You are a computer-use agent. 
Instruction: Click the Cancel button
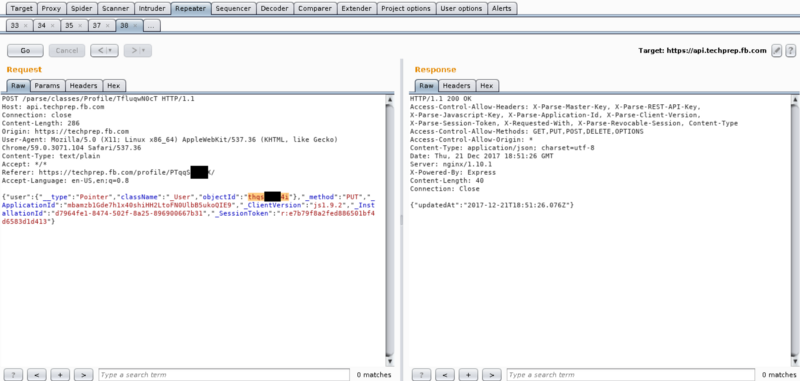coord(67,50)
